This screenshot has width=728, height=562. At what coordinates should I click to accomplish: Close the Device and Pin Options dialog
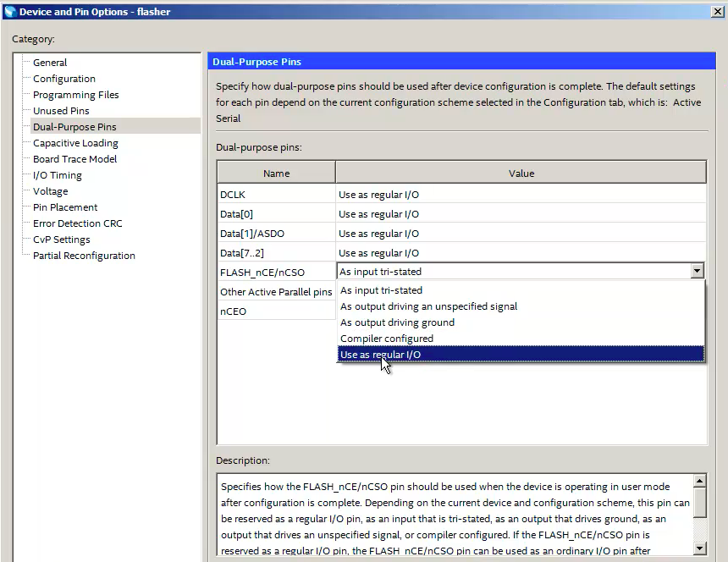pyautogui.click(x=717, y=11)
